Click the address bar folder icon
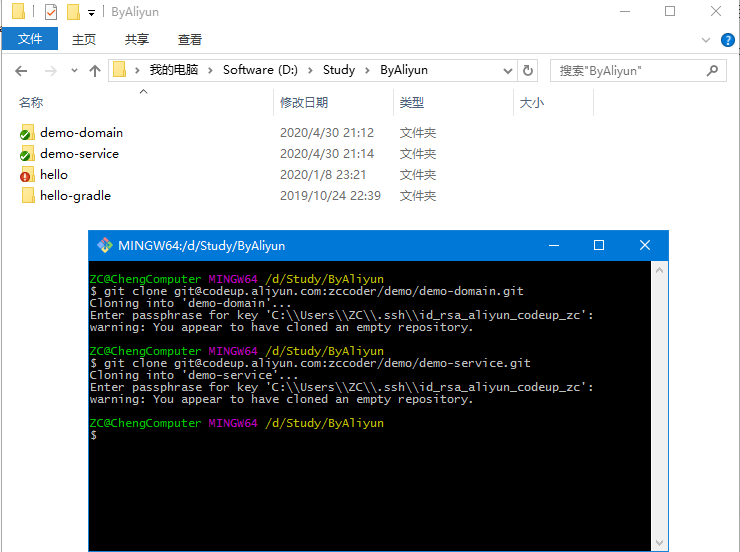This screenshot has width=740, height=552. pos(119,70)
